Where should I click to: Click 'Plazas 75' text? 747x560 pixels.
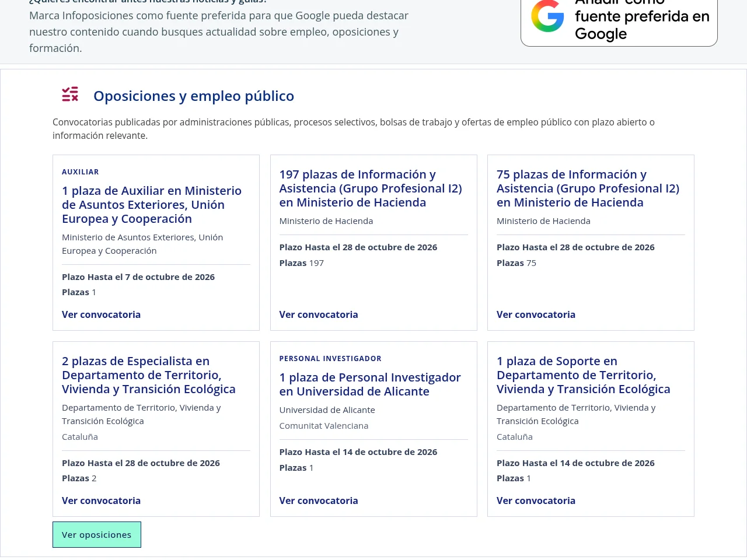pos(516,263)
